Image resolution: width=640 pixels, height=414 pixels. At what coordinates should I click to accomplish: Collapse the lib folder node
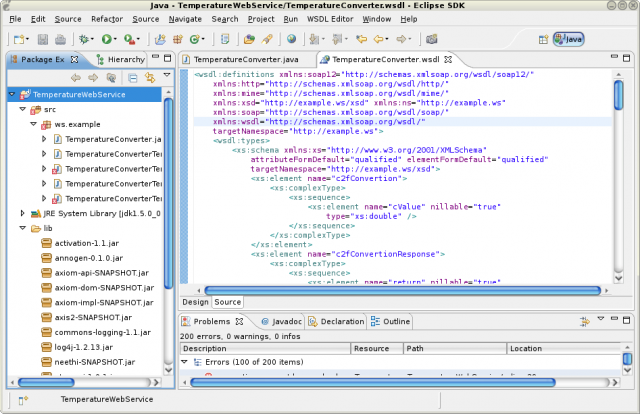(23, 228)
